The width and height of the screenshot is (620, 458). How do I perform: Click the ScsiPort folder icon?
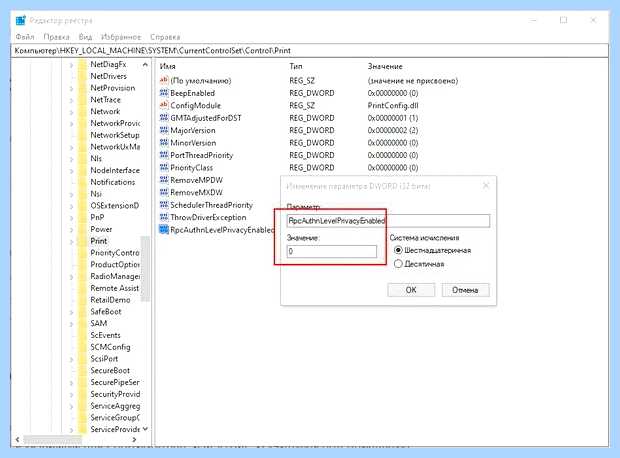(x=82, y=359)
